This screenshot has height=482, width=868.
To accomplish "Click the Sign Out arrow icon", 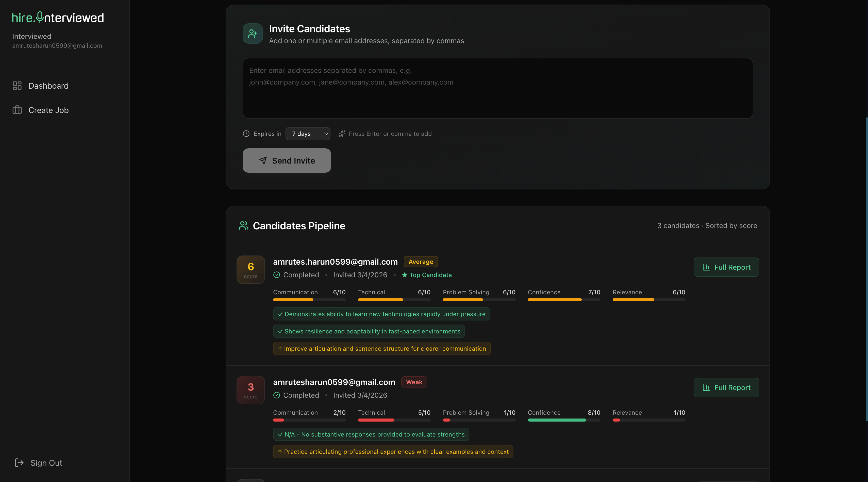I will click(19, 463).
